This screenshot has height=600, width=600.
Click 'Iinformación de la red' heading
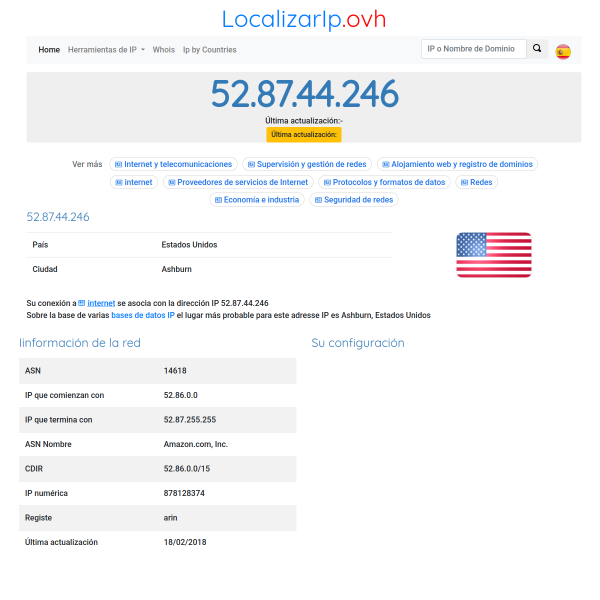pyautogui.click(x=80, y=343)
